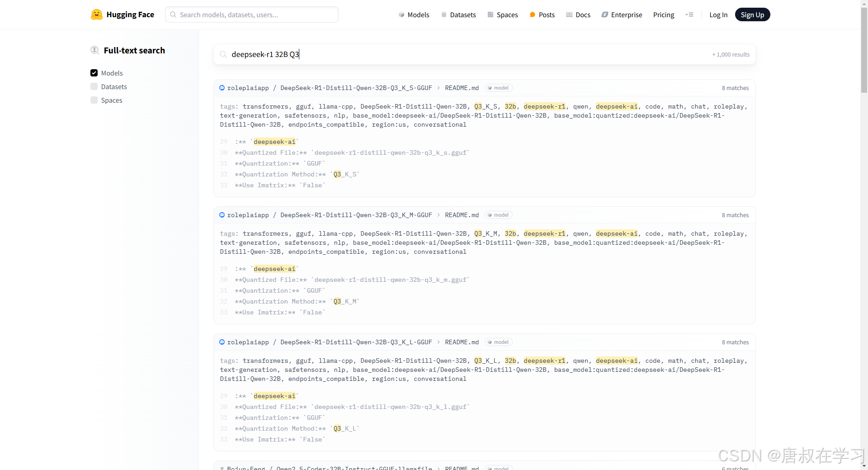Click the Enterprise icon in navbar
Viewport: 868px width, 470px height.
point(605,14)
